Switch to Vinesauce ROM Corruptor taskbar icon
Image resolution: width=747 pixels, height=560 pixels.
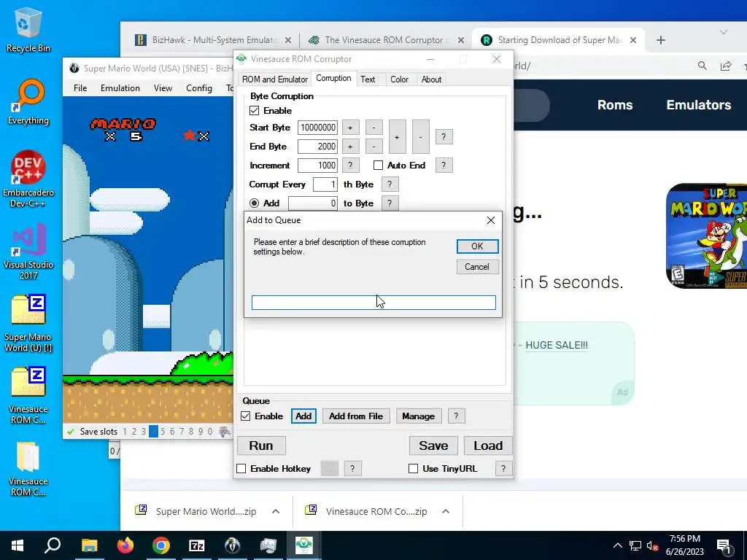(304, 545)
